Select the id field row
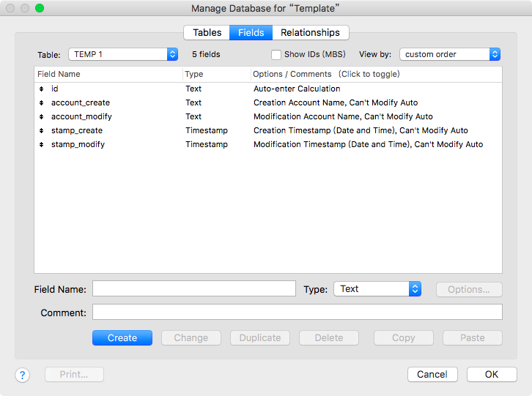The height and width of the screenshot is (396, 532). coord(268,89)
